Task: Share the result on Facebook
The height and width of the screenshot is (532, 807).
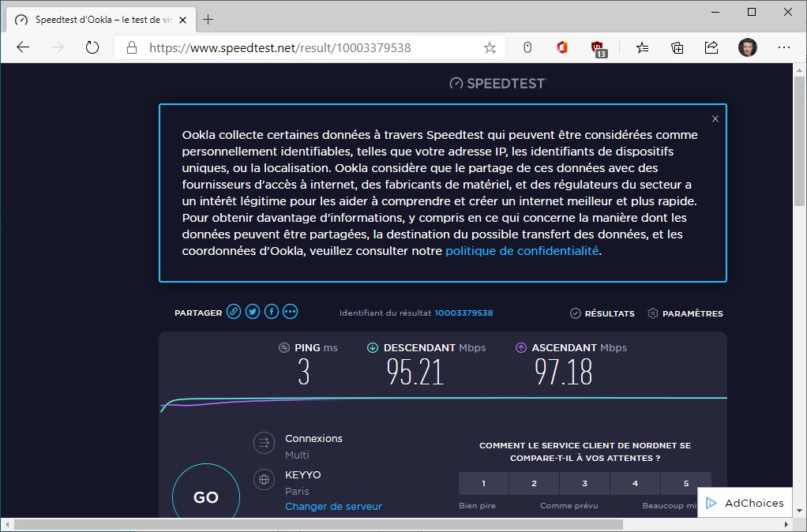Action: point(272,312)
